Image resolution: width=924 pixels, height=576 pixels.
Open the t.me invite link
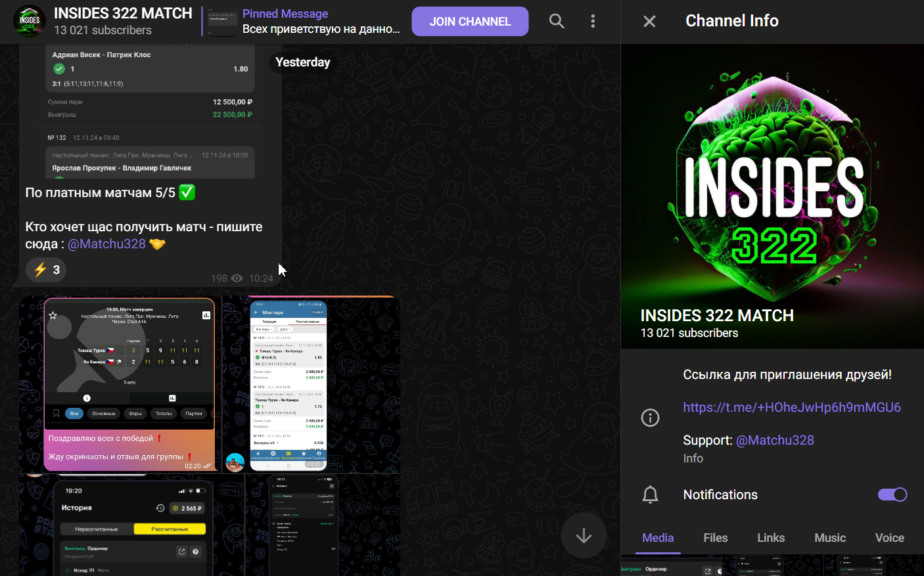[792, 407]
